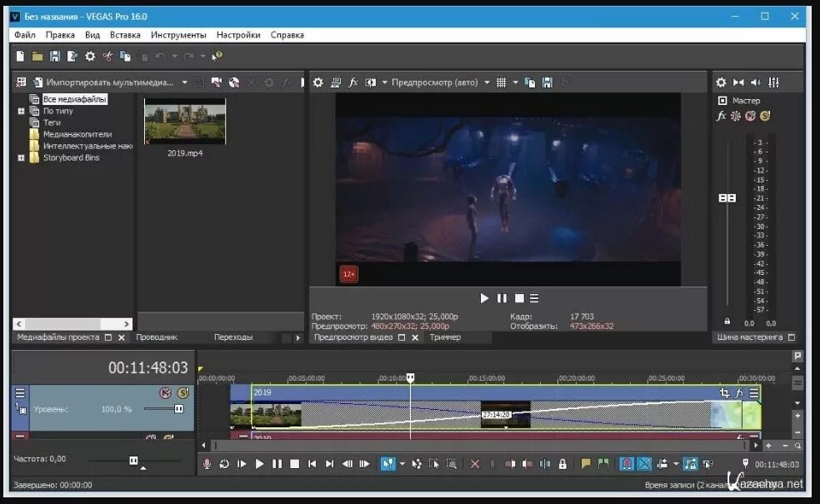Open the master fx icon under Мастер
820x504 pixels.
pos(721,116)
